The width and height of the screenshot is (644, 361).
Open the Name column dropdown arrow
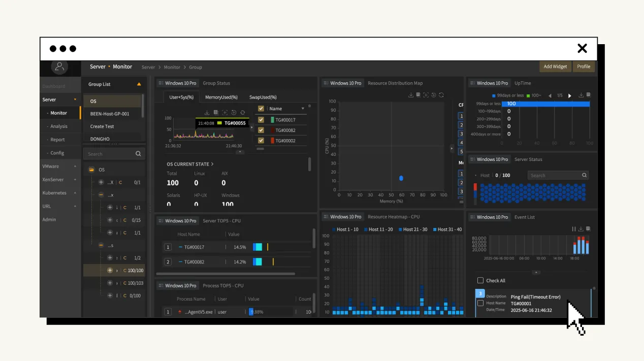[x=303, y=109]
